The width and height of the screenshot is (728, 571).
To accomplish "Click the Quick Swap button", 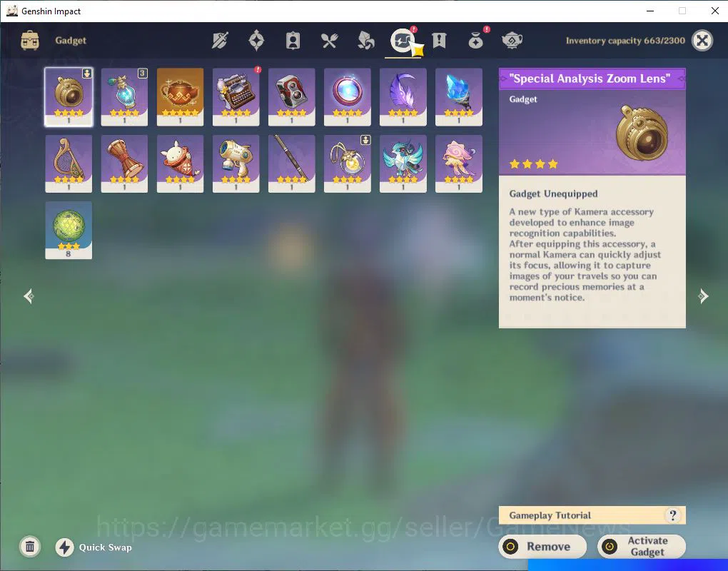I will pyautogui.click(x=93, y=547).
